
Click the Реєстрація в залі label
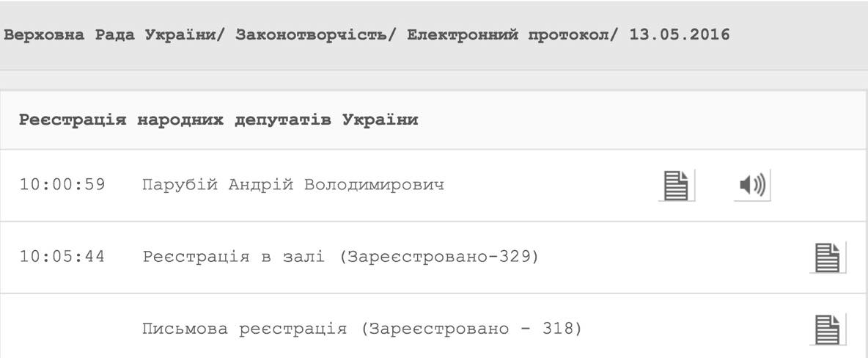[232, 257]
